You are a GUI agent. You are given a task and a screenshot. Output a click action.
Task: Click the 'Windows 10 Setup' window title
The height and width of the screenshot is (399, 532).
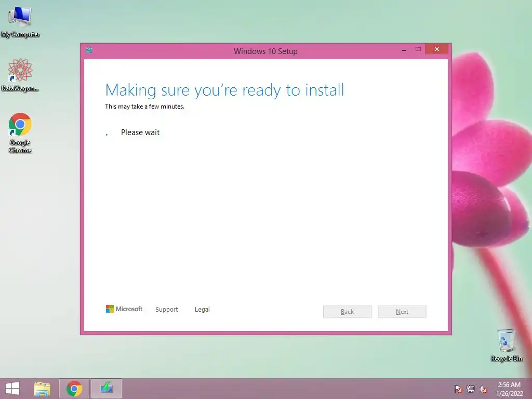[265, 51]
